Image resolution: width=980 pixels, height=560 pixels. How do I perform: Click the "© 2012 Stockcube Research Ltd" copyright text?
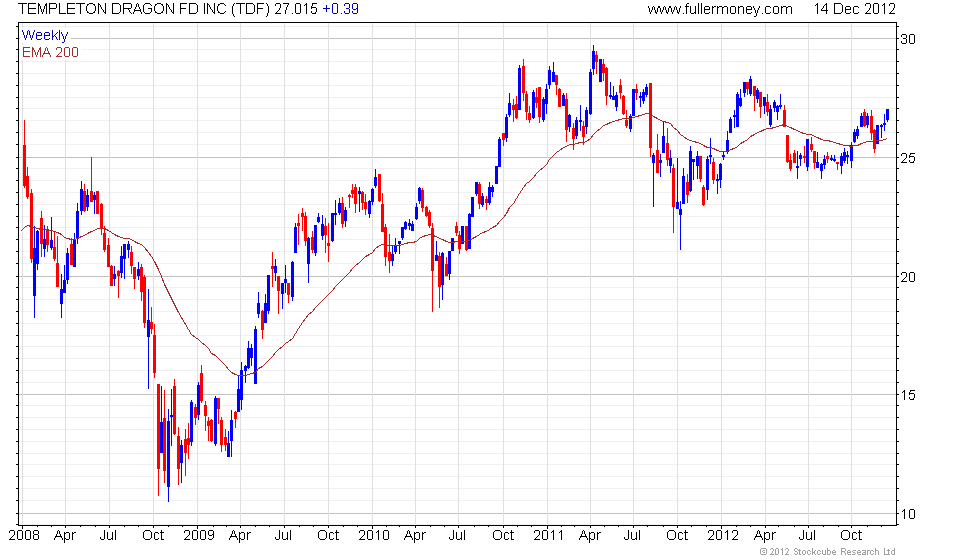(828, 552)
